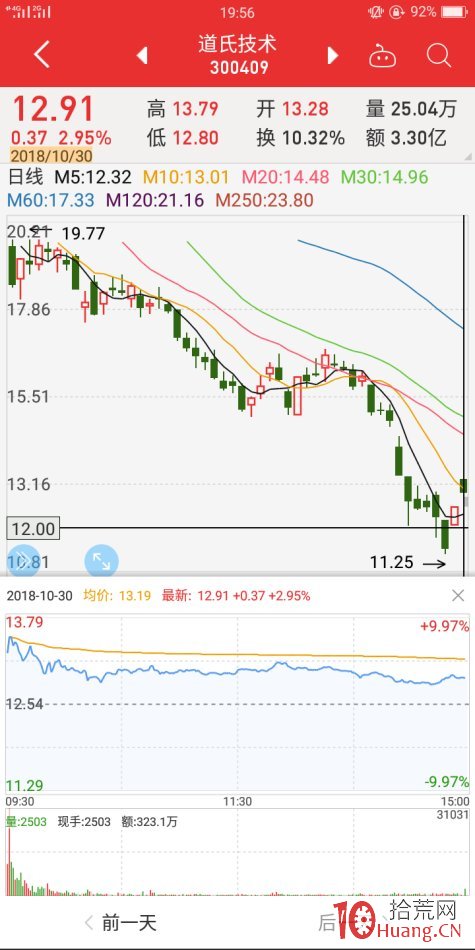
Task: Go to previous day 前一天
Action: click(x=121, y=923)
